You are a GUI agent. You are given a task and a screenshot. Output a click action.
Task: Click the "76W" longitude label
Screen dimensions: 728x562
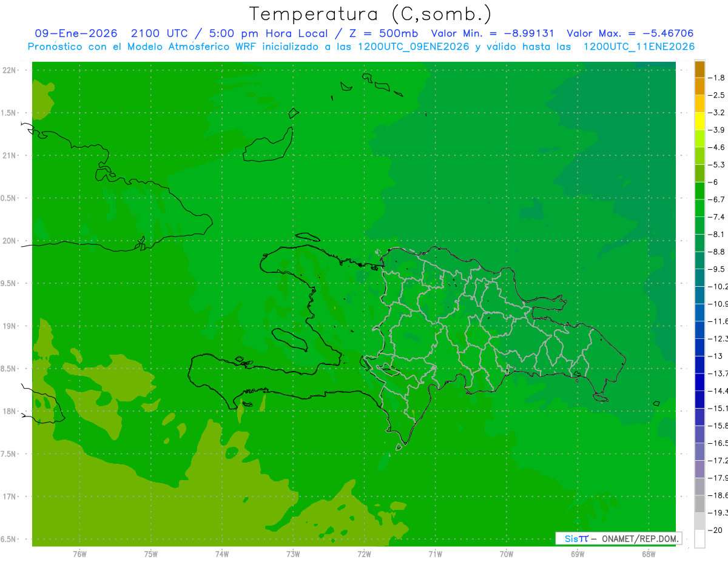click(79, 554)
